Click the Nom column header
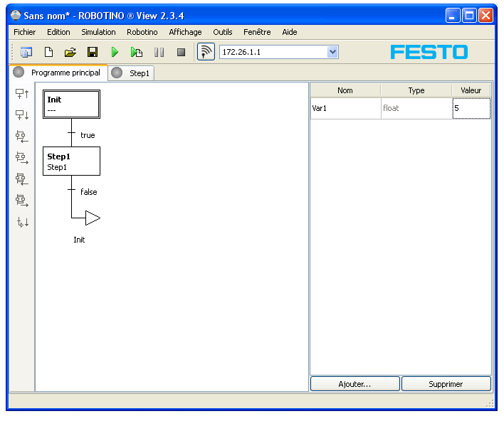The height and width of the screenshot is (426, 504). click(x=345, y=90)
